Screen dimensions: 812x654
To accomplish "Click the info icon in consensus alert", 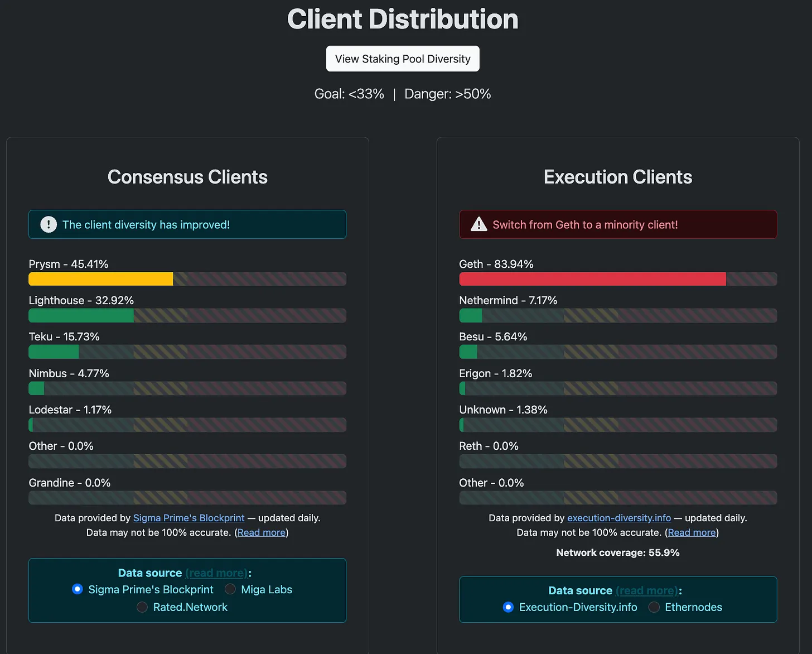I will tap(49, 224).
